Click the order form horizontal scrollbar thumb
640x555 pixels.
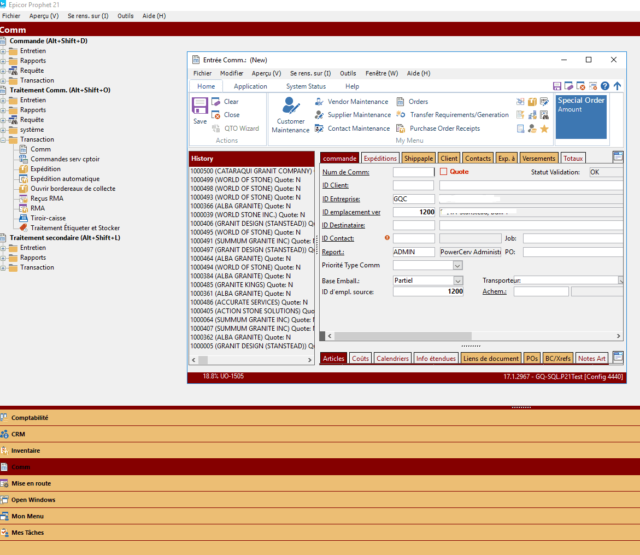[x=403, y=336]
